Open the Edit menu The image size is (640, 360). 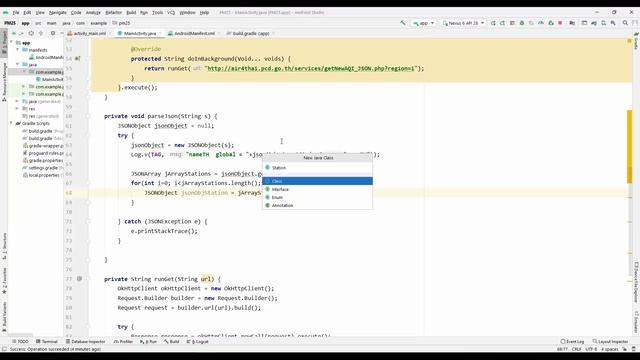(x=27, y=13)
